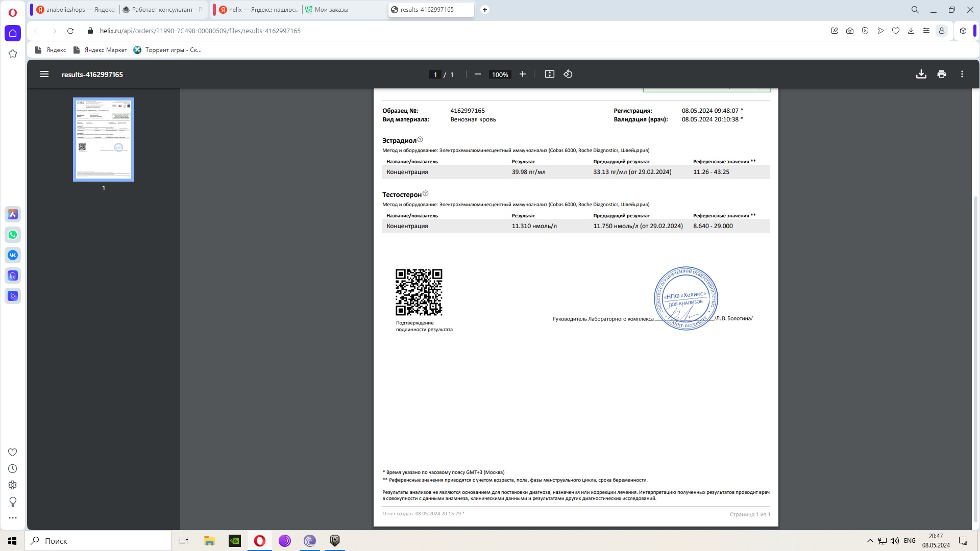Select page 1 thumbnail
980x551 pixels.
(104, 139)
